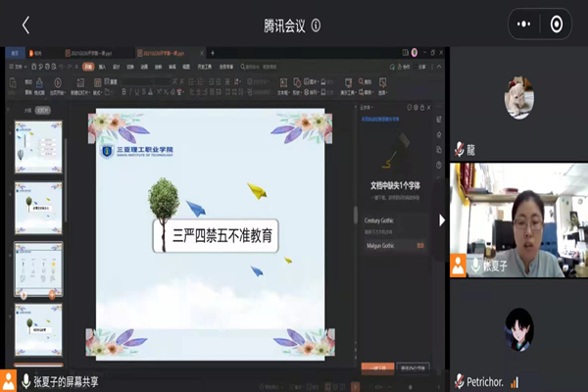Switch to the 稻壳 tab
This screenshot has width=588, height=392.
[x=36, y=53]
